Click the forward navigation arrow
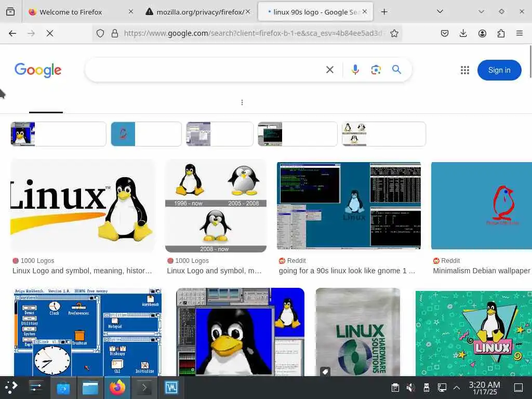This screenshot has width=532, height=399. (31, 33)
